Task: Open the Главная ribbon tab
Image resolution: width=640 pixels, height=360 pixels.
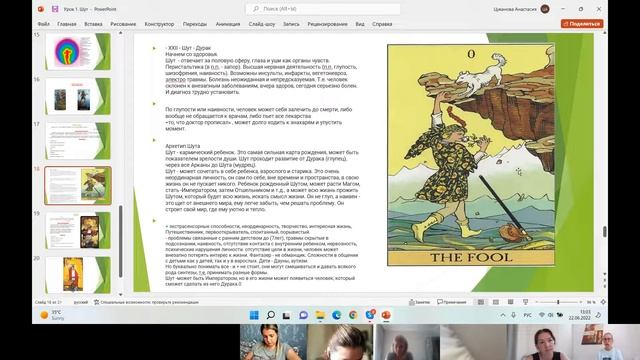Action: tap(67, 24)
